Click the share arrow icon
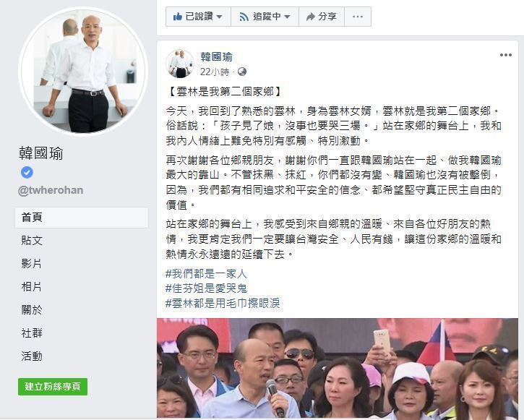 coord(311,17)
